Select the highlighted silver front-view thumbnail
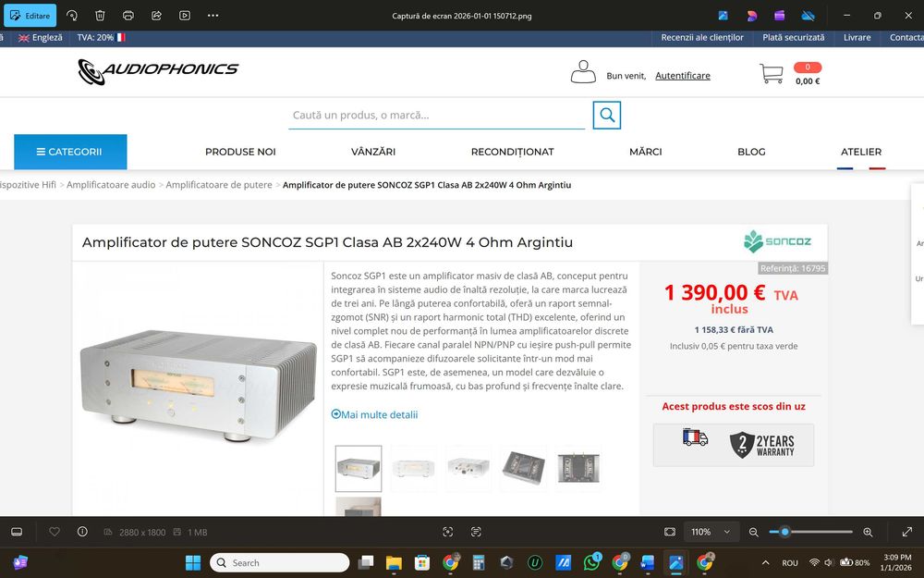 click(359, 469)
